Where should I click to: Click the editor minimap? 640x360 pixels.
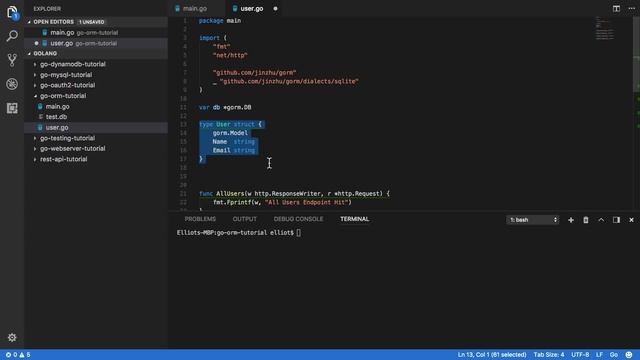pos(605,29)
